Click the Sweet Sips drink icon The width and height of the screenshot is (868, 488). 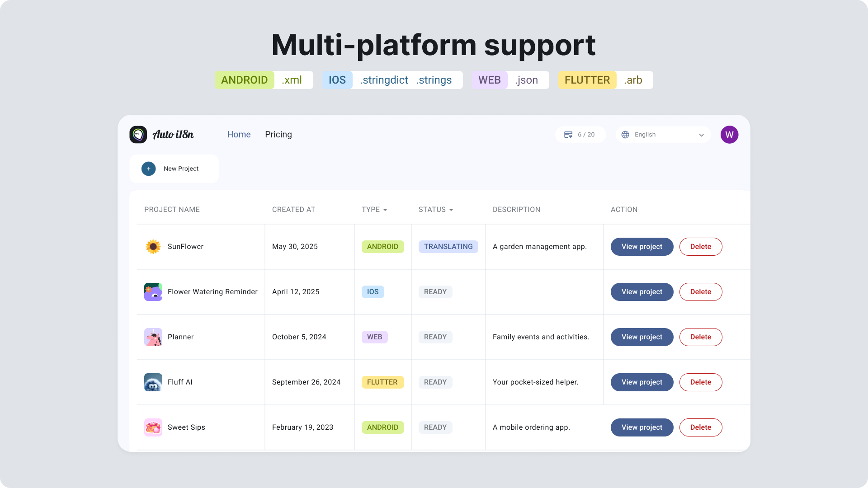pos(153,427)
